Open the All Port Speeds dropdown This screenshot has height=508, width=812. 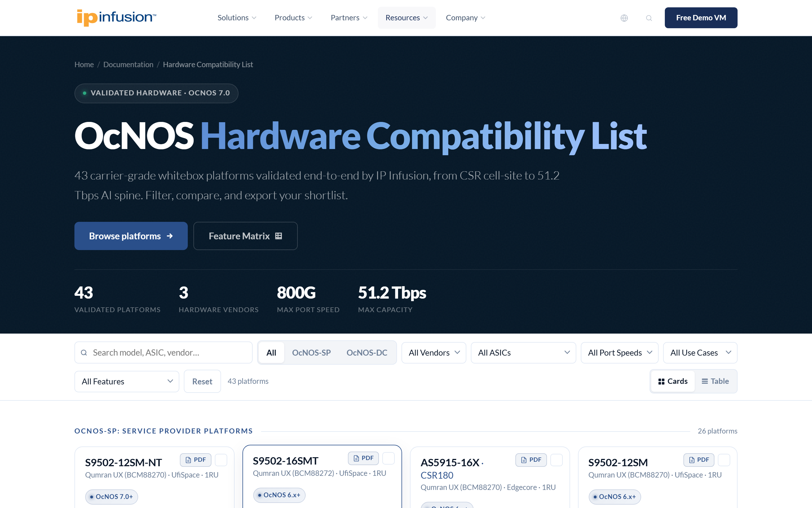pyautogui.click(x=619, y=352)
